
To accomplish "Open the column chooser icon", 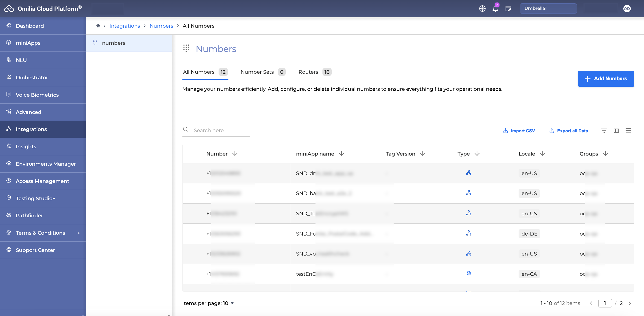I will click(616, 131).
